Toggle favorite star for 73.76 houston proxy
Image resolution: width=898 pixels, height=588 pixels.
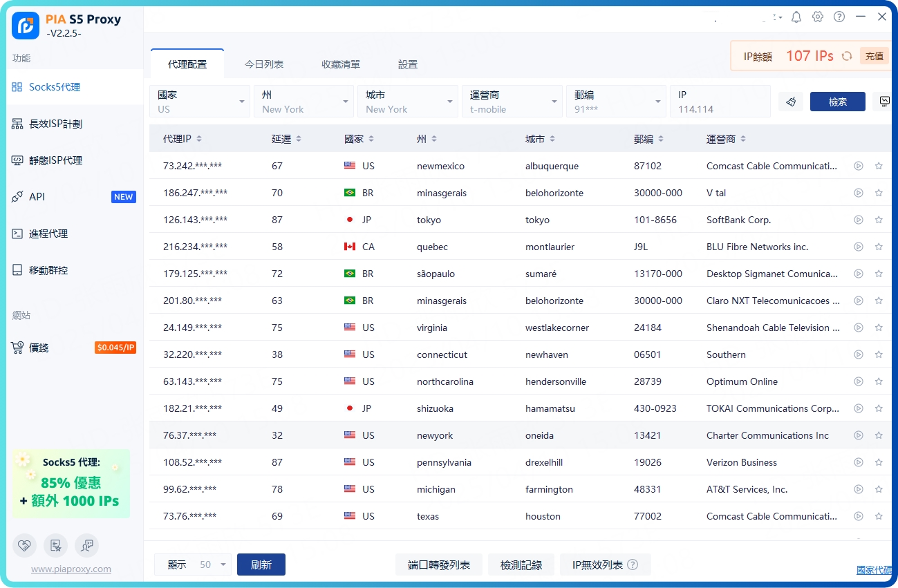tap(879, 516)
